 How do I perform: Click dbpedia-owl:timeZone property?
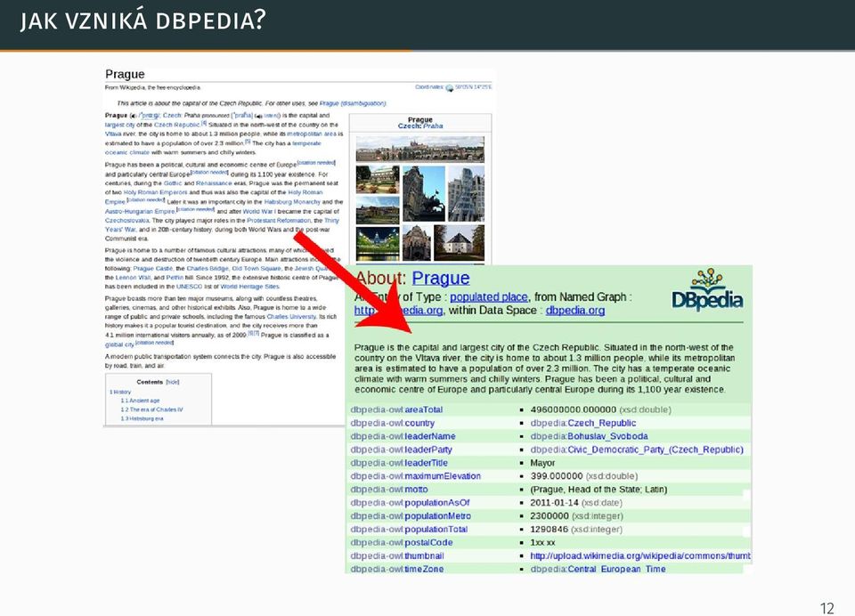(x=397, y=569)
